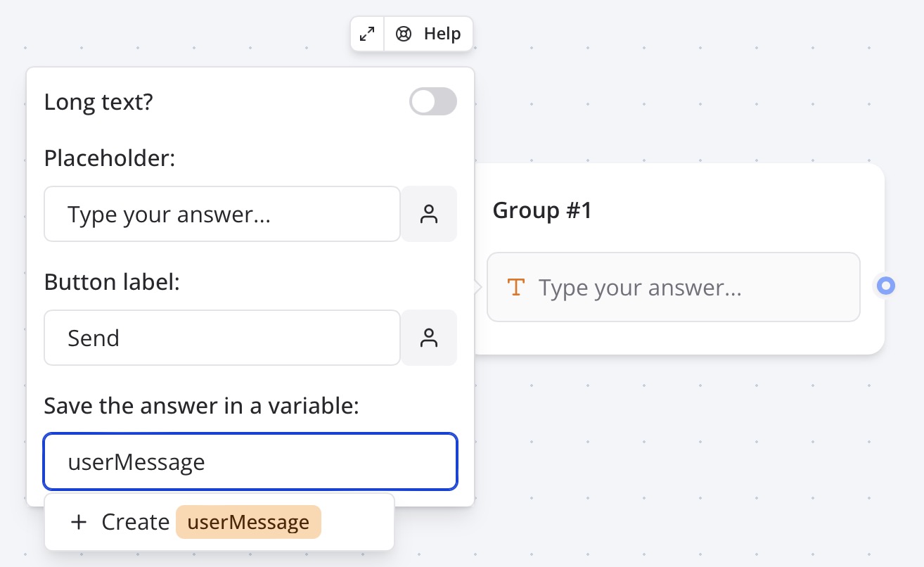
Task: Click the Button label: label
Action: pos(112,282)
